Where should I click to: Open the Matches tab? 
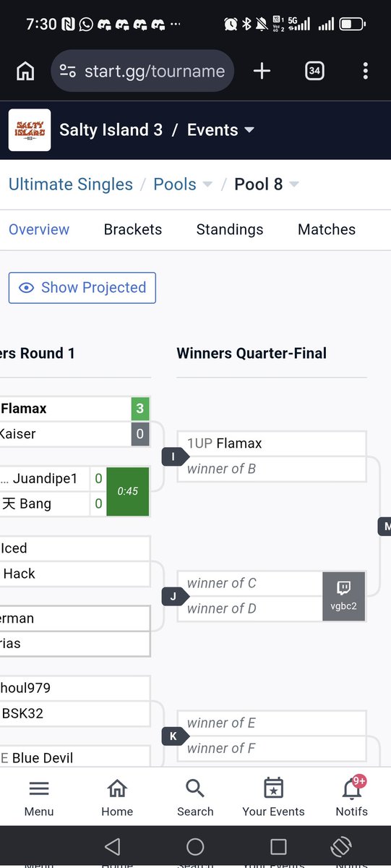point(327,229)
